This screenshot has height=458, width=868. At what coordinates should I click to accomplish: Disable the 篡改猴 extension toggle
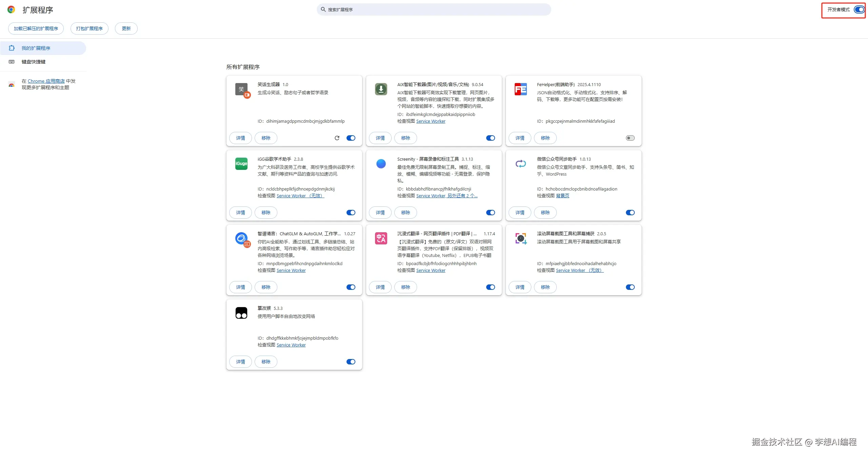pyautogui.click(x=351, y=362)
